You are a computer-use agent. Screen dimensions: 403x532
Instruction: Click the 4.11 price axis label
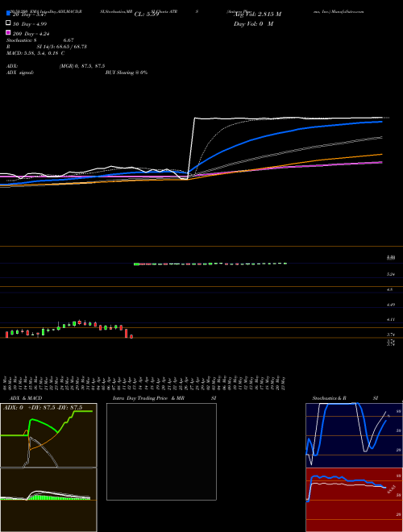point(391,319)
